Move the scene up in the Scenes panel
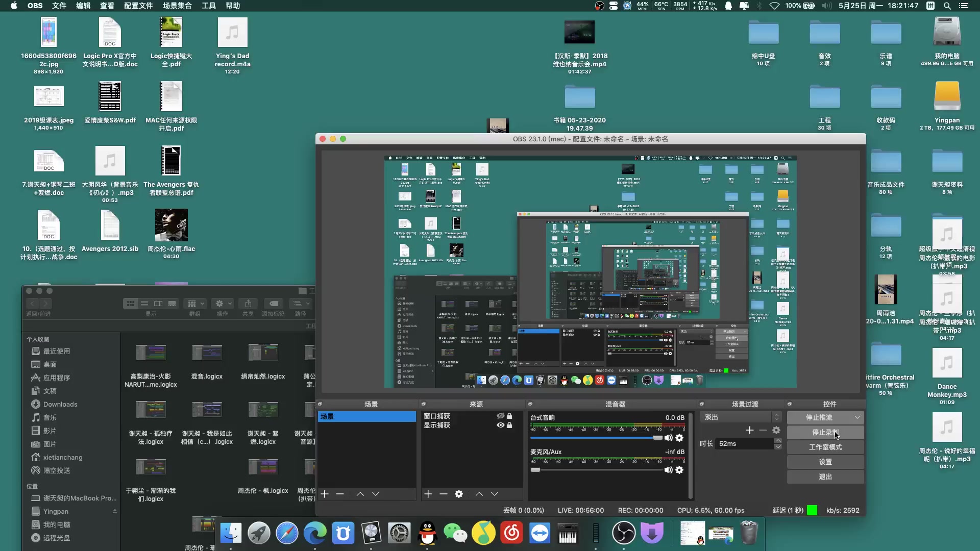Screen dimensions: 980x551 360,494
